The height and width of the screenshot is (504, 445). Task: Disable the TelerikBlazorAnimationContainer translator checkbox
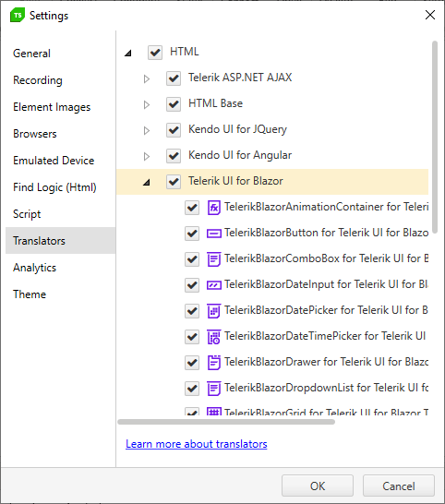[x=192, y=208]
